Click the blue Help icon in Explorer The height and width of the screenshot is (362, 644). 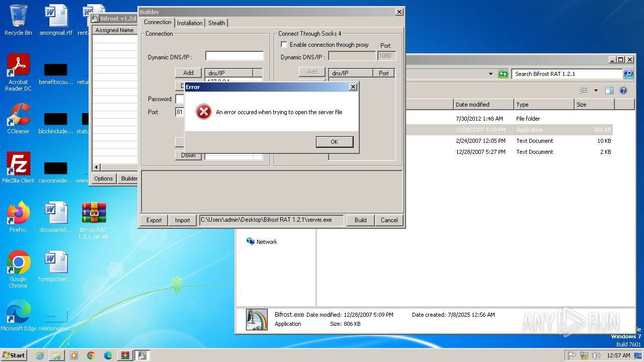(623, 90)
